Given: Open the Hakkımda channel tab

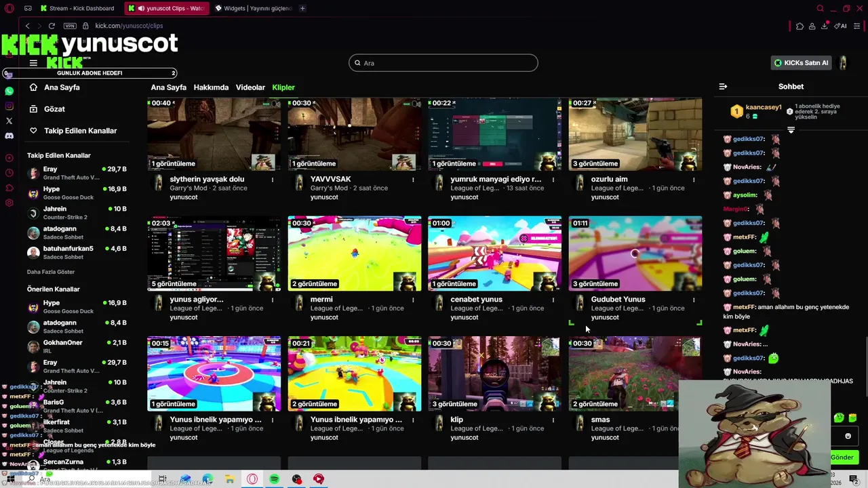Looking at the screenshot, I should tap(211, 87).
